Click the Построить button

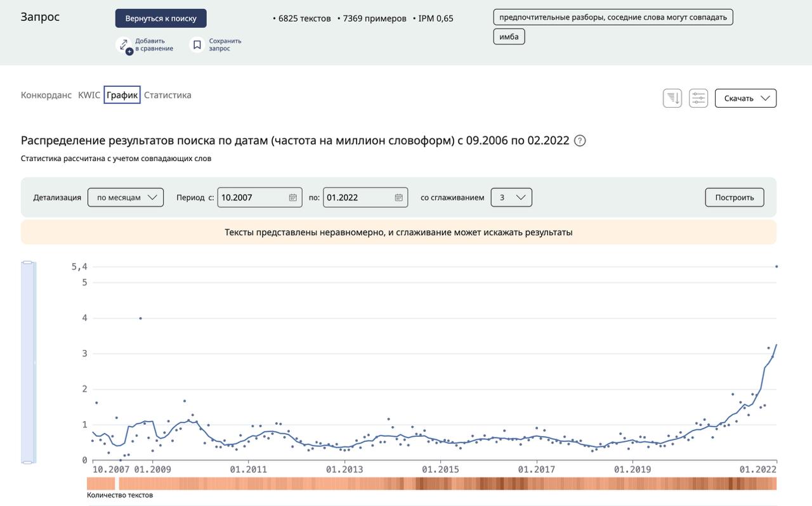pyautogui.click(x=735, y=197)
